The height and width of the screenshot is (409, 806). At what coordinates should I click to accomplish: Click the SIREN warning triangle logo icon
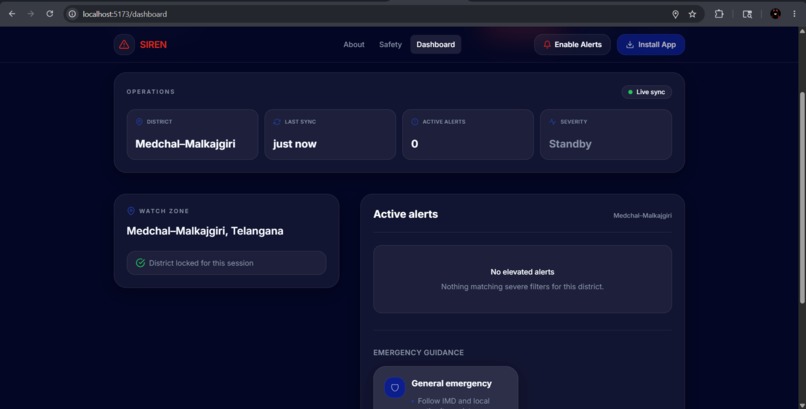pos(124,45)
